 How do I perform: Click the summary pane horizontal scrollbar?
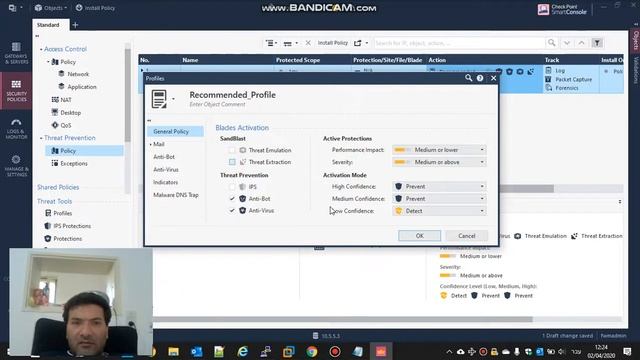[343, 319]
